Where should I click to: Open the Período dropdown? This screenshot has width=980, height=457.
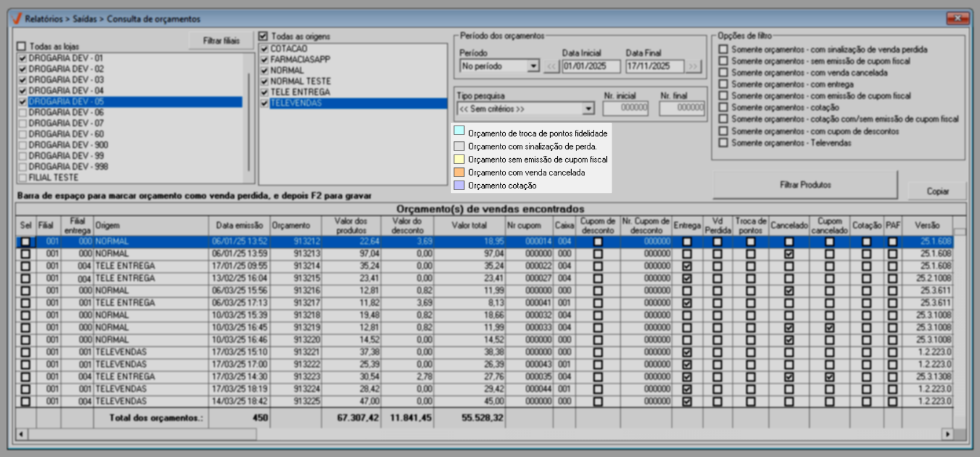pyautogui.click(x=533, y=67)
